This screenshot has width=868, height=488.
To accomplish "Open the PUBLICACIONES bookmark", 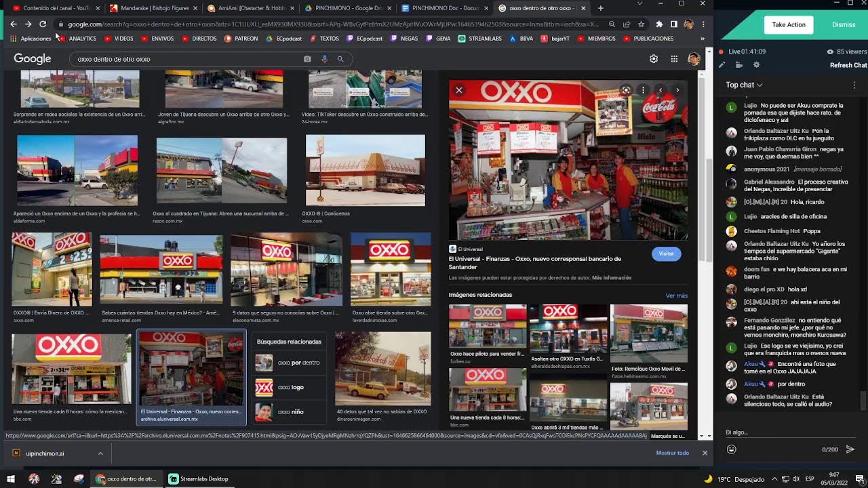I will coord(649,39).
